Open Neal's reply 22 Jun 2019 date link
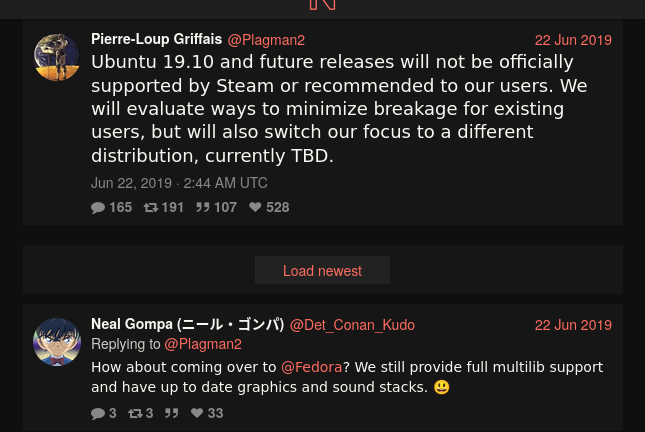Image resolution: width=645 pixels, height=432 pixels. (573, 325)
